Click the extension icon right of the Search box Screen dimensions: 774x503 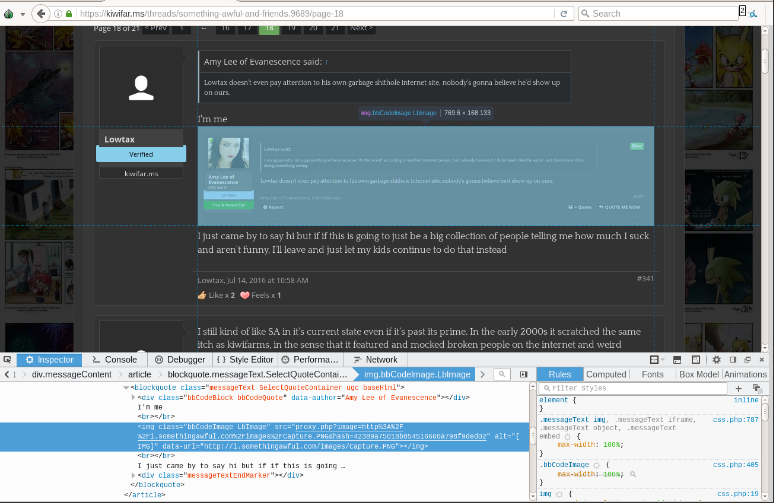pos(753,14)
